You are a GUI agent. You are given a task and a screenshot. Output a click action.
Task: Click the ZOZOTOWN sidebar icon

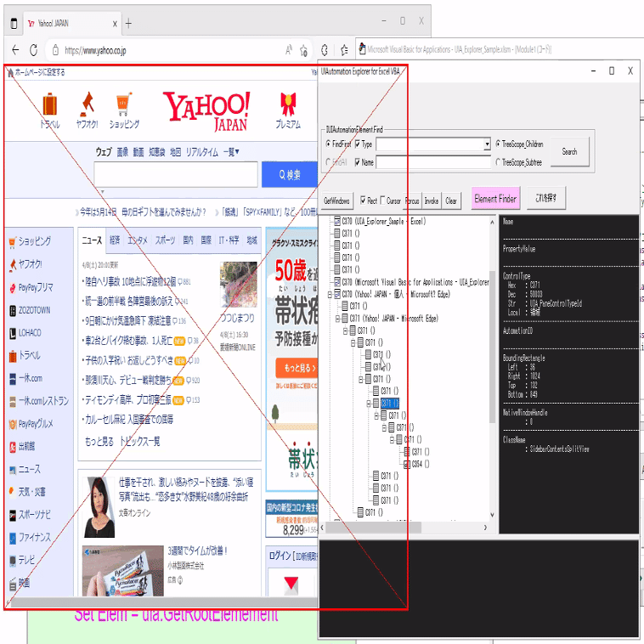tap(13, 310)
